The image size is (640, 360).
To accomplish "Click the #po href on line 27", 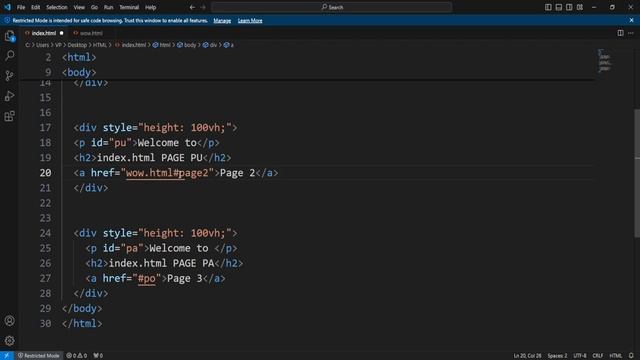I will [x=147, y=278].
